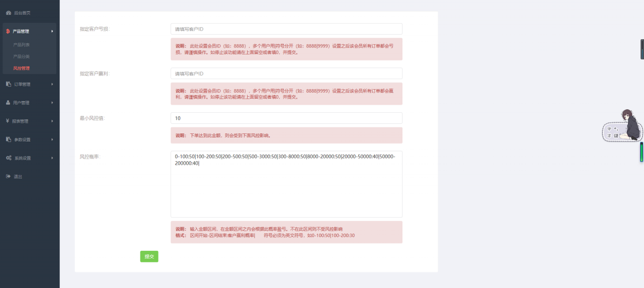Focus the 指定客户赢利 customer ID field
Viewport: 644px width, 288px height.
tap(286, 74)
